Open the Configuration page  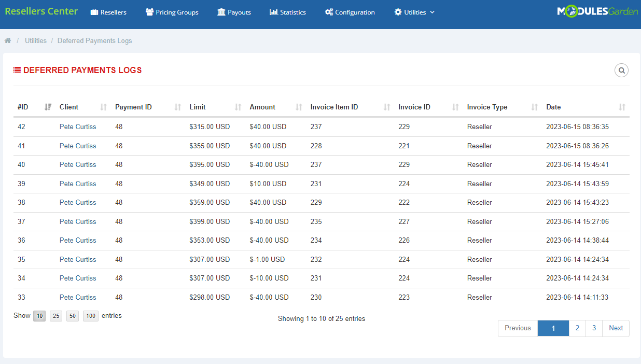(350, 12)
